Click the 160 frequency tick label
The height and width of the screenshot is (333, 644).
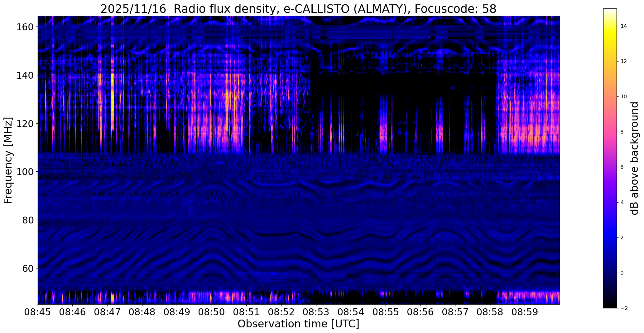coord(25,27)
